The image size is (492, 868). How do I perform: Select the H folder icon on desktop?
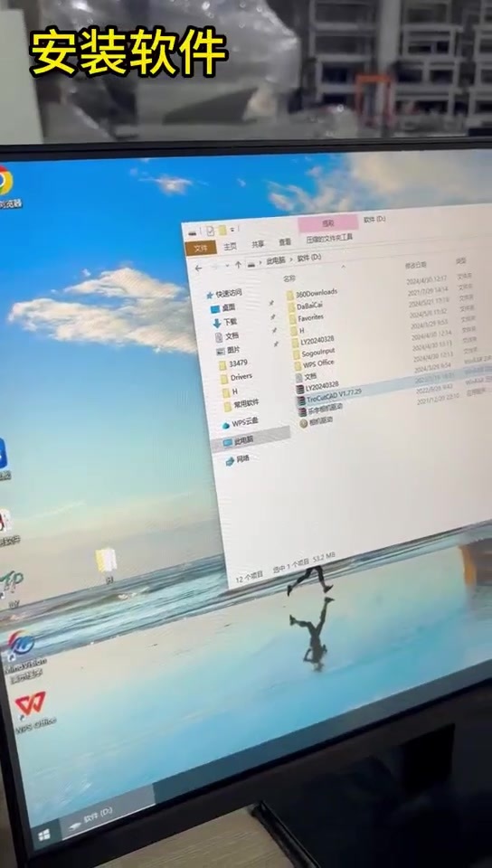coord(106,564)
